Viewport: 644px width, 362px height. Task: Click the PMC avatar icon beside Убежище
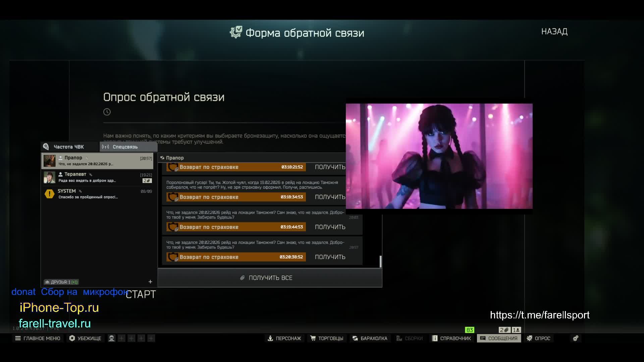[x=112, y=338]
